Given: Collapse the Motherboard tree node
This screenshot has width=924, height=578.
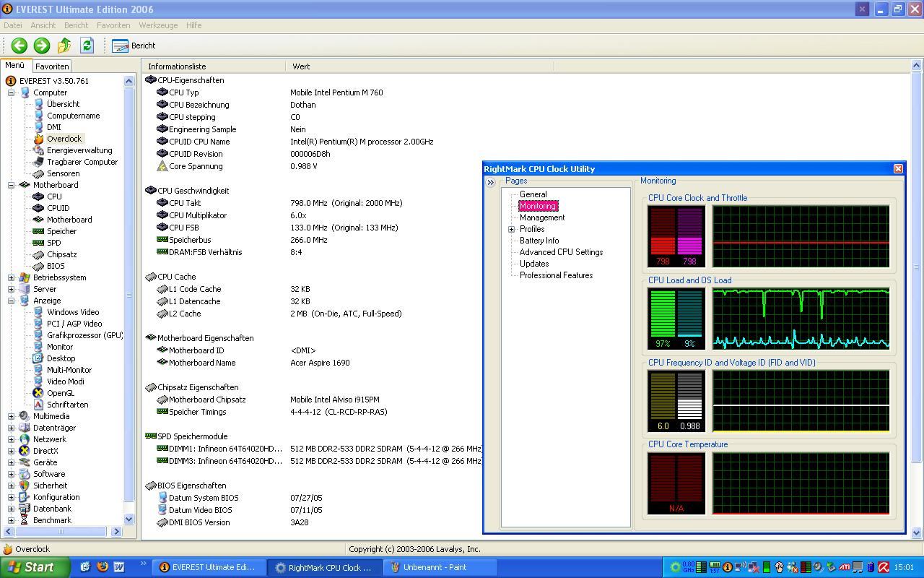Looking at the screenshot, I should [x=11, y=185].
